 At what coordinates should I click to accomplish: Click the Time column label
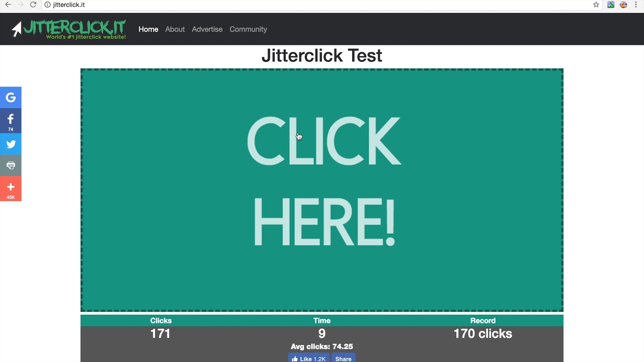tap(322, 320)
